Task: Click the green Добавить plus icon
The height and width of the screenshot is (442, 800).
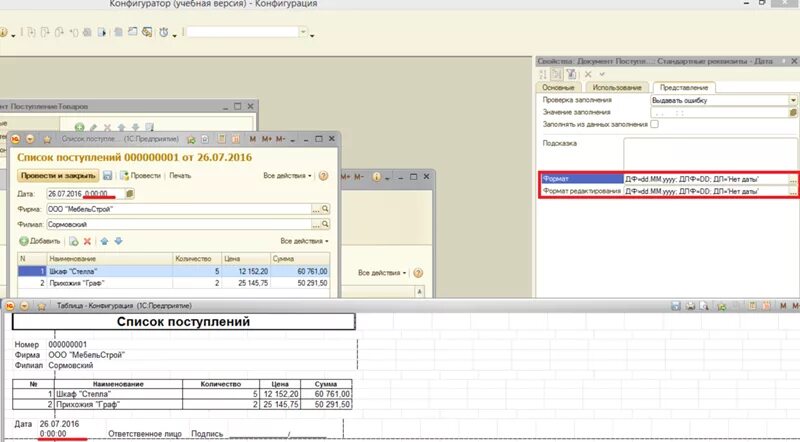Action: [x=23, y=241]
